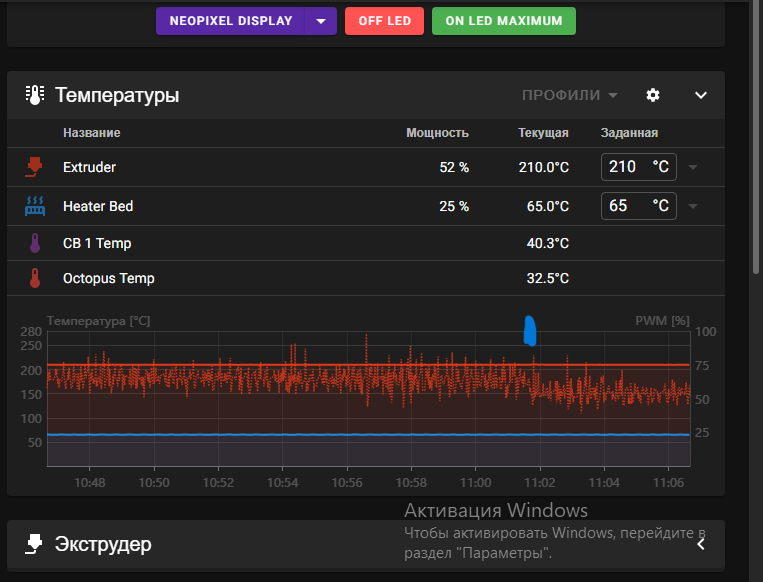The image size is (763, 582).
Task: Click the CB 1 Temp thermometer icon
Action: (x=35, y=243)
